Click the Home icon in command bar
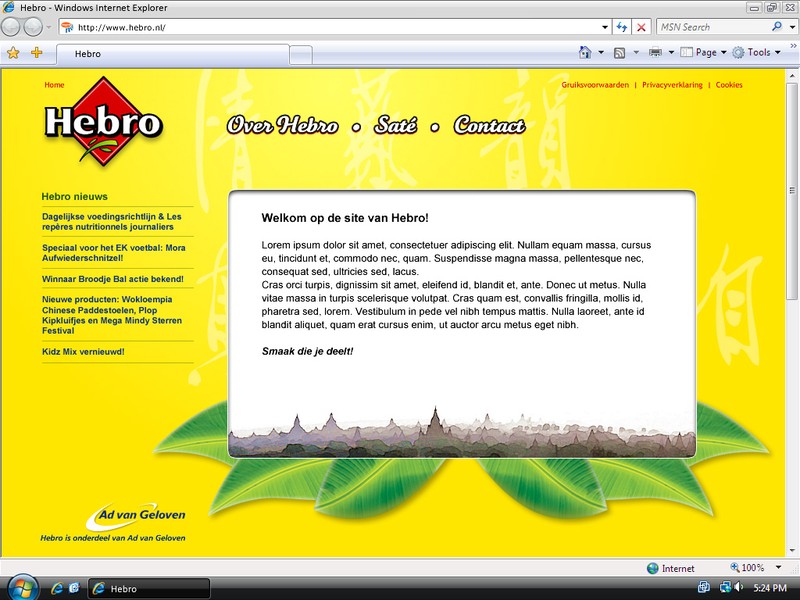 click(585, 52)
